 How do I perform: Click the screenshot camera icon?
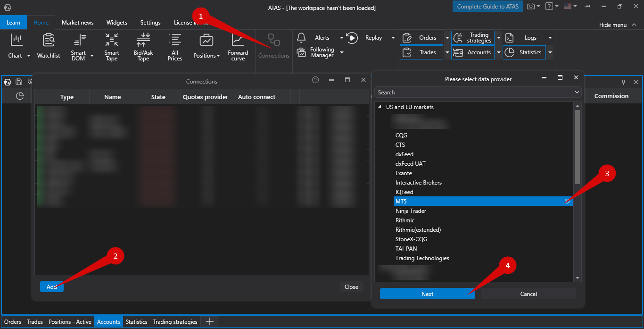point(531,6)
